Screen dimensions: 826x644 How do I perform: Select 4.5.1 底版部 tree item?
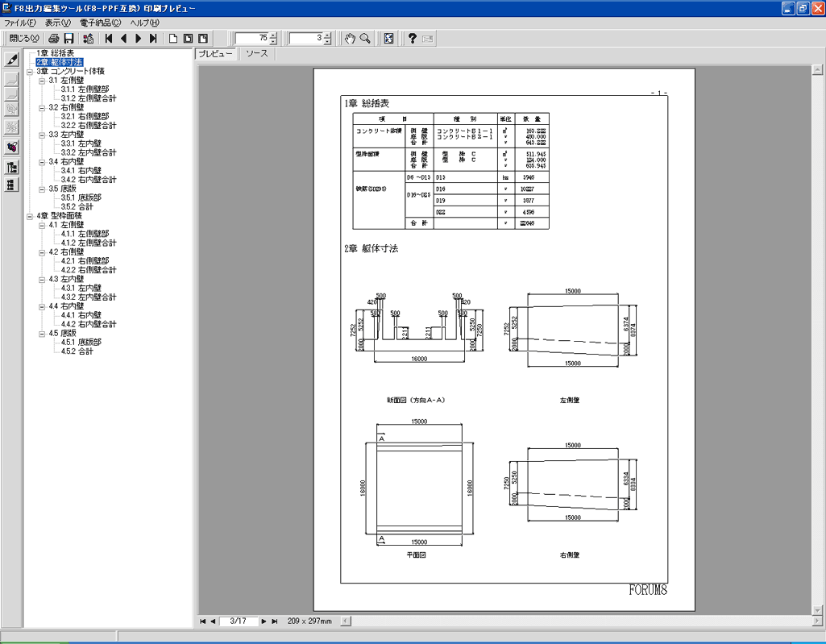pos(81,343)
